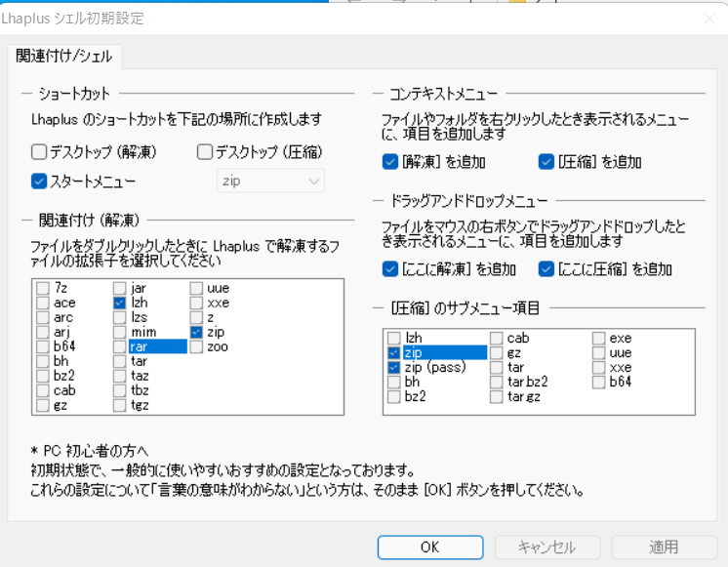Check the arj association checkbox
The image size is (728, 567).
point(43,332)
